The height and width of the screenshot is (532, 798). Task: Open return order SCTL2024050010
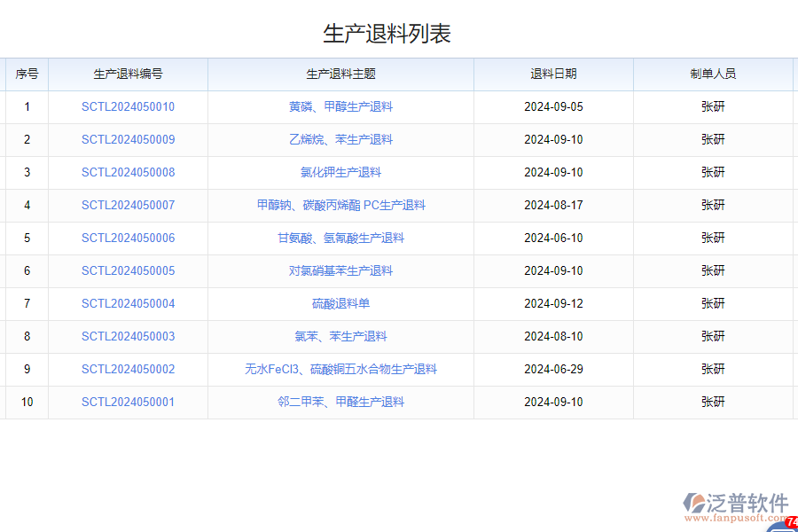click(129, 106)
